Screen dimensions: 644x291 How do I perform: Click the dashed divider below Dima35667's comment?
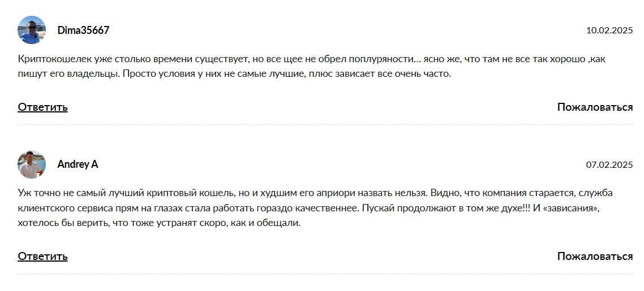tap(325, 124)
